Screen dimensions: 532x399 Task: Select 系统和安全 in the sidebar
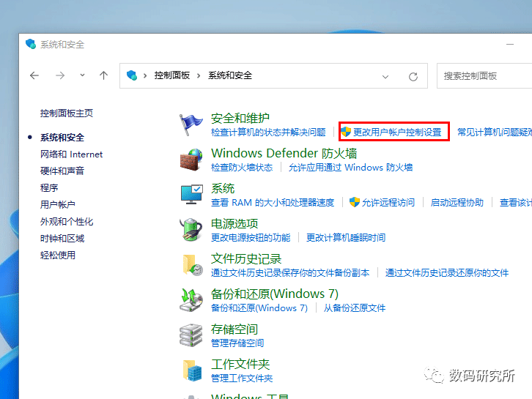62,138
